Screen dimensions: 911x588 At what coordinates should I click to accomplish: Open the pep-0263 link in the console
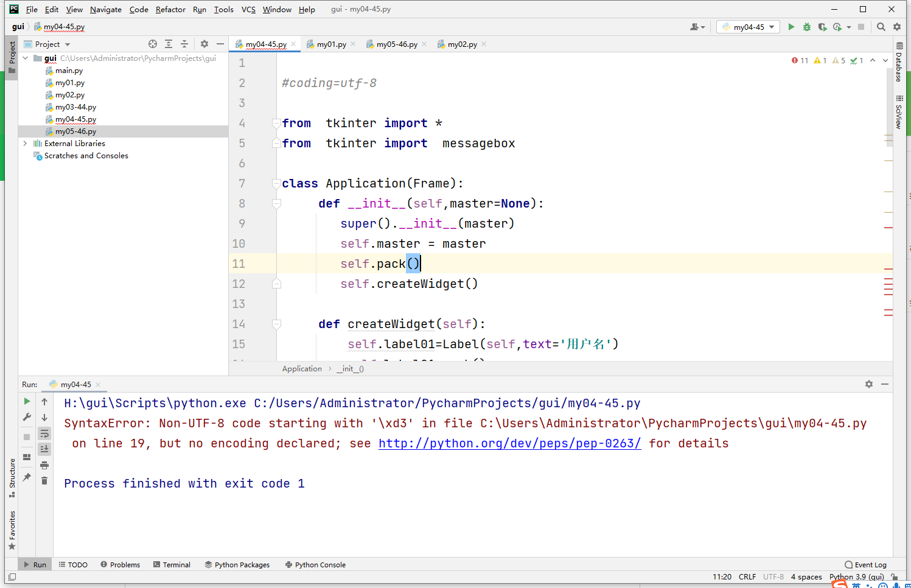coord(509,443)
